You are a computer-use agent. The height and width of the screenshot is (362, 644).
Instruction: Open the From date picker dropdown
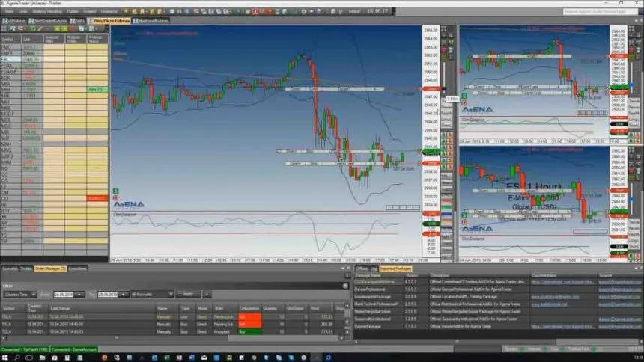pos(79,294)
